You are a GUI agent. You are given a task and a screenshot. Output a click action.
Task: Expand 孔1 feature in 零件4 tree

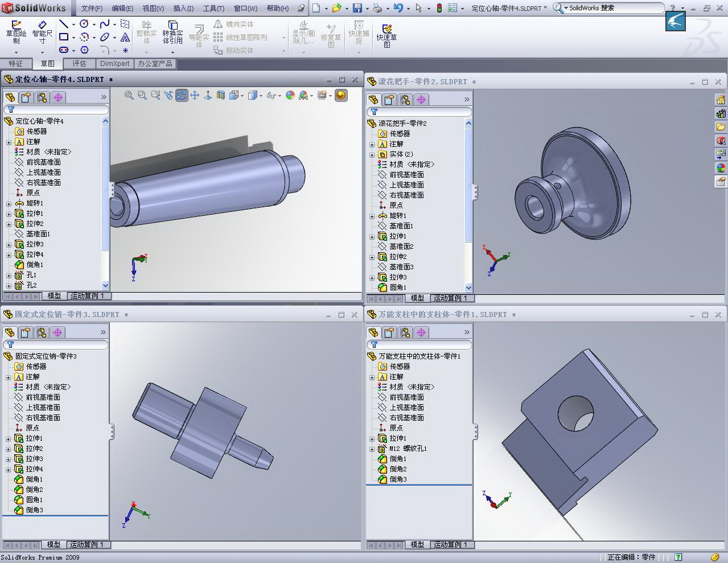9,275
